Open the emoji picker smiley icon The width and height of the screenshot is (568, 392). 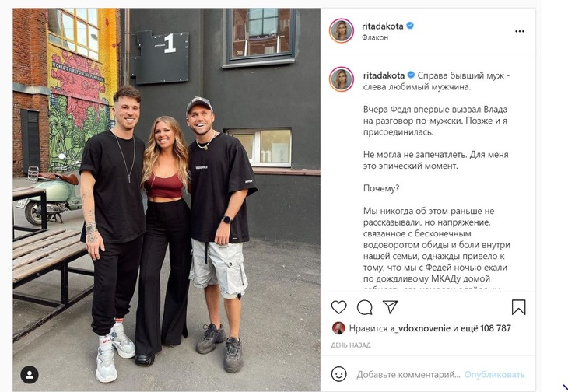point(338,374)
